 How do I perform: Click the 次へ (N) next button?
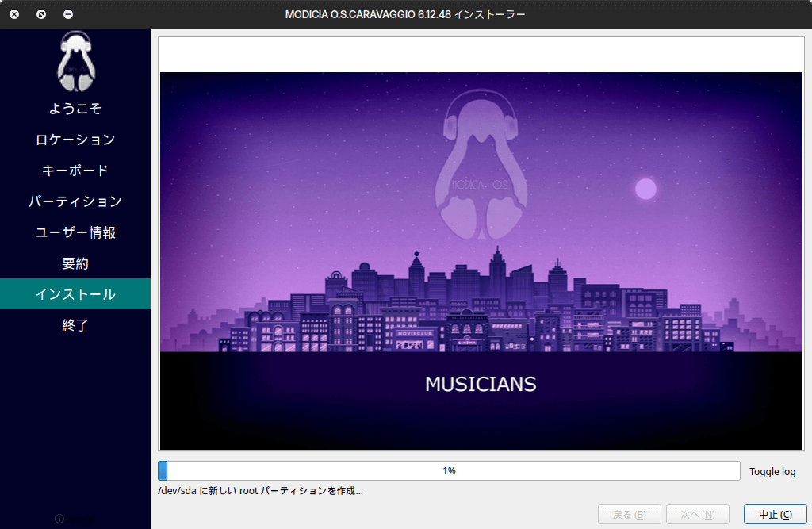tap(697, 514)
